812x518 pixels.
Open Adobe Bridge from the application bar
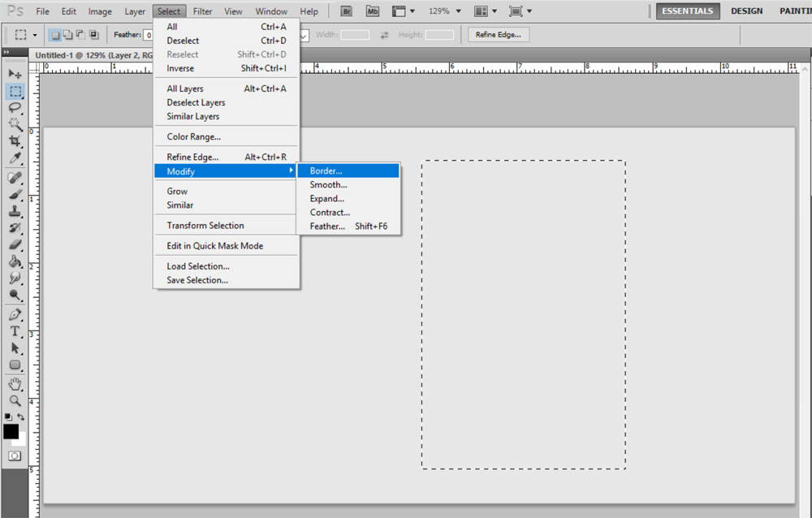pos(345,11)
